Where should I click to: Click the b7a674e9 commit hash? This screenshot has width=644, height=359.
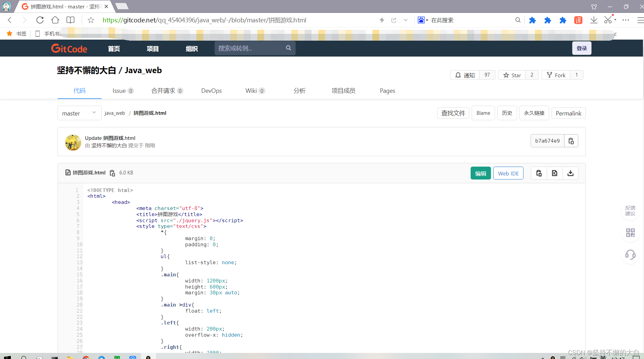pyautogui.click(x=548, y=141)
